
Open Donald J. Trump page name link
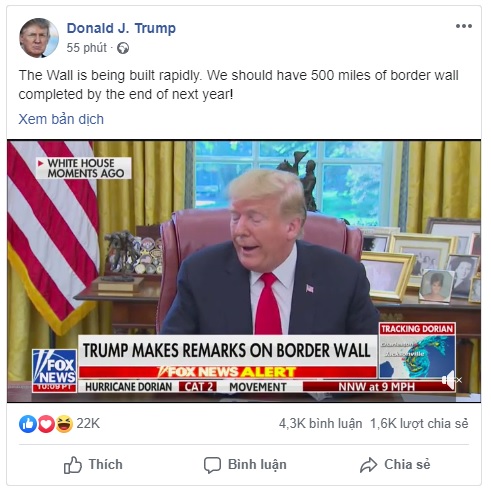tap(121, 28)
